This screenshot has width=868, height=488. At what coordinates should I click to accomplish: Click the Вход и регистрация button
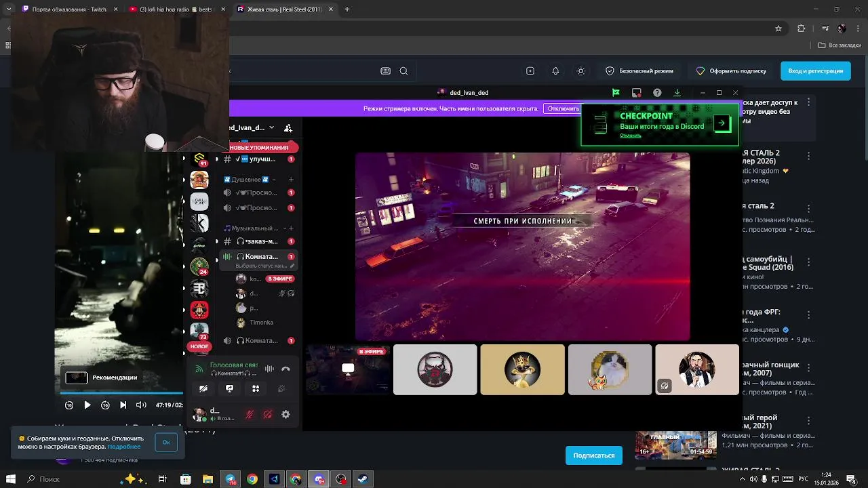pos(815,71)
